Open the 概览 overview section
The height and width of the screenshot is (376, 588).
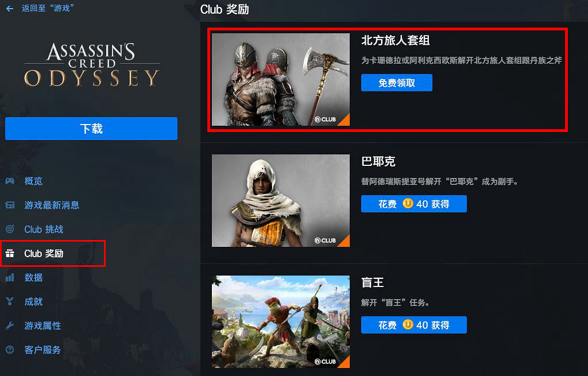[x=33, y=181]
